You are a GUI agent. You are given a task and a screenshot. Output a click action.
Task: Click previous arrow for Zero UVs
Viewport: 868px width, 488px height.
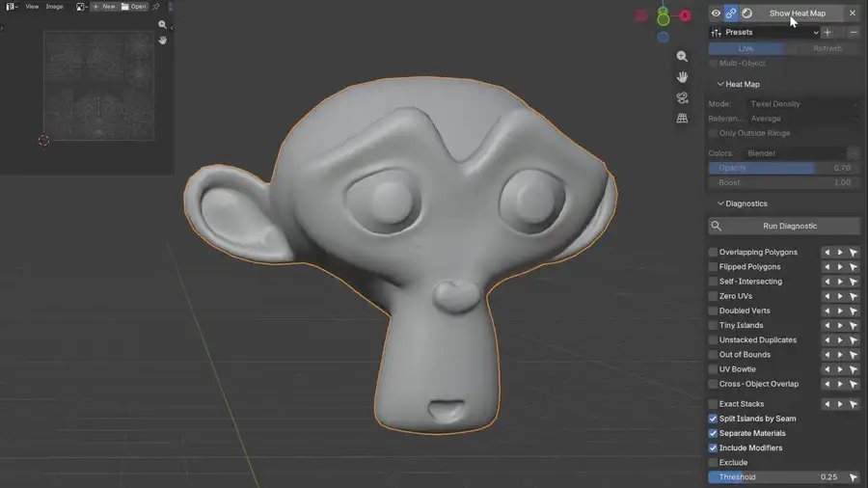tap(827, 296)
